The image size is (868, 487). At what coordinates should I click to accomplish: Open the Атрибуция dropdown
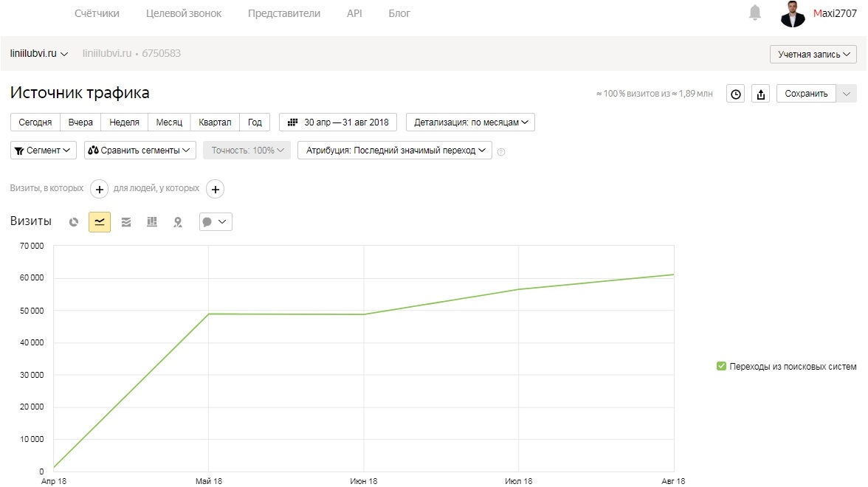pyautogui.click(x=395, y=150)
